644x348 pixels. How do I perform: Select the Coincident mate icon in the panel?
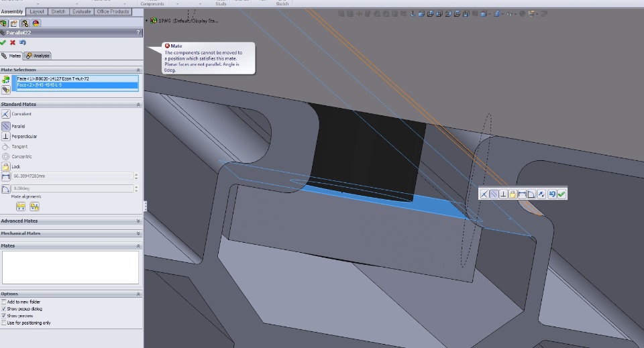coord(6,114)
